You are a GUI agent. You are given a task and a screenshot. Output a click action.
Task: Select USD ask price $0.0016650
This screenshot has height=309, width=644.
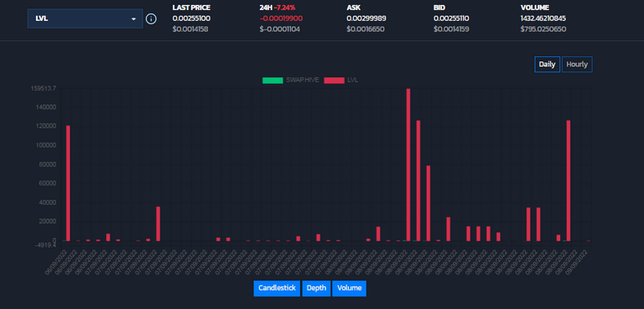(366, 29)
